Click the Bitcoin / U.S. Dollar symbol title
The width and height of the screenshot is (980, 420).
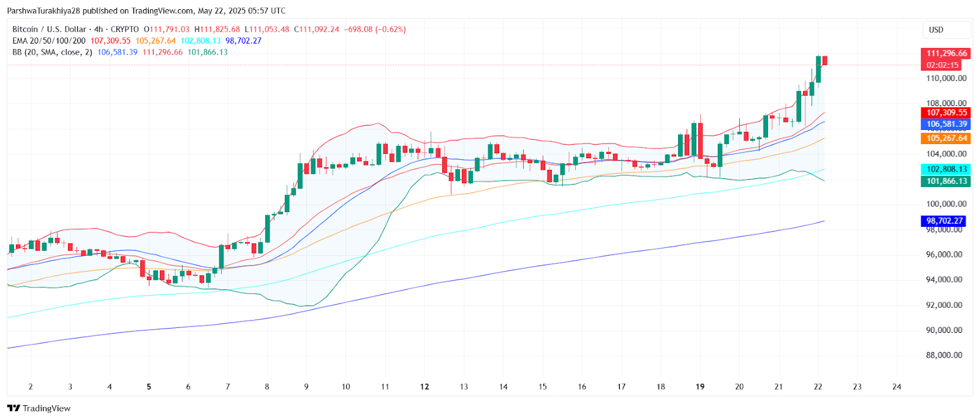click(x=49, y=29)
